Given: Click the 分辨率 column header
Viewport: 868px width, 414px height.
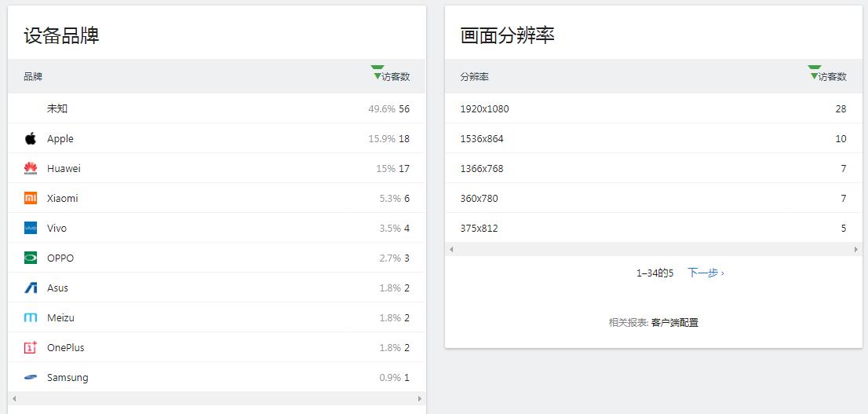Looking at the screenshot, I should 474,76.
